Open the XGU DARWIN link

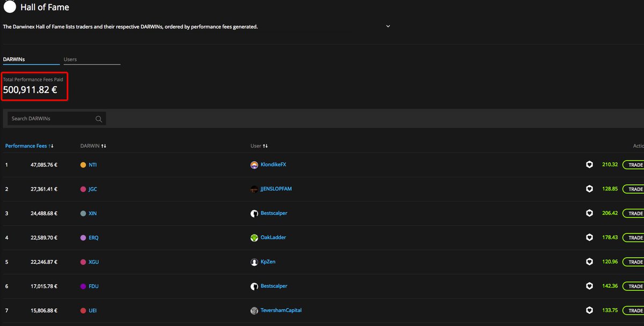(x=93, y=262)
